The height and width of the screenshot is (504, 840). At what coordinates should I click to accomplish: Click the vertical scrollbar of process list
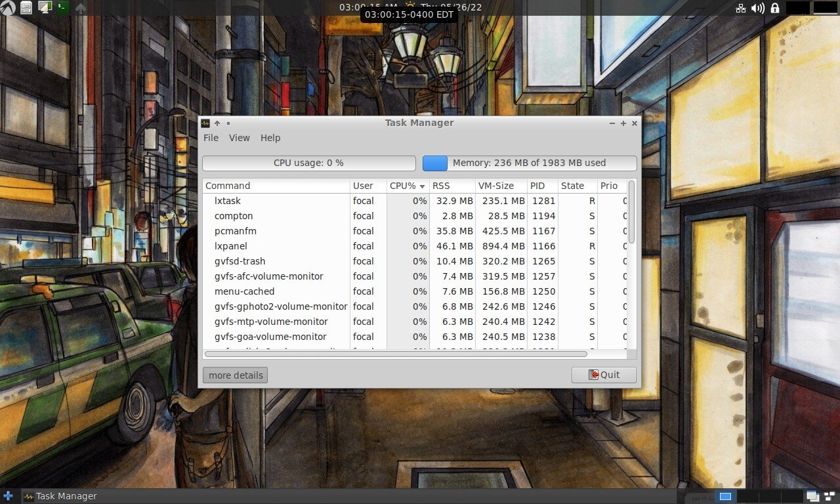(632, 213)
